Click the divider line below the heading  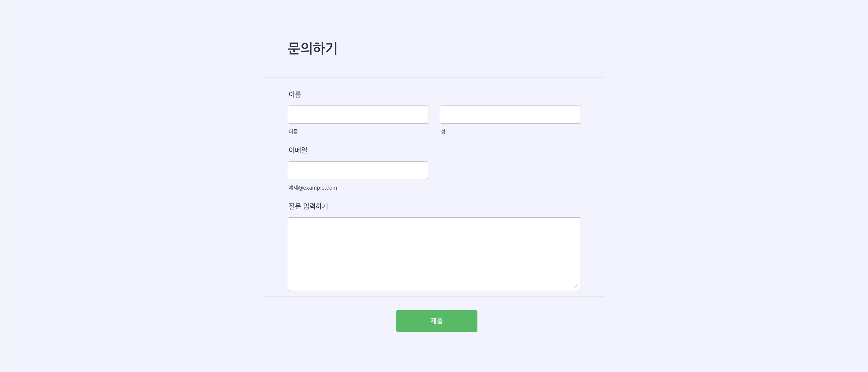coord(434,77)
